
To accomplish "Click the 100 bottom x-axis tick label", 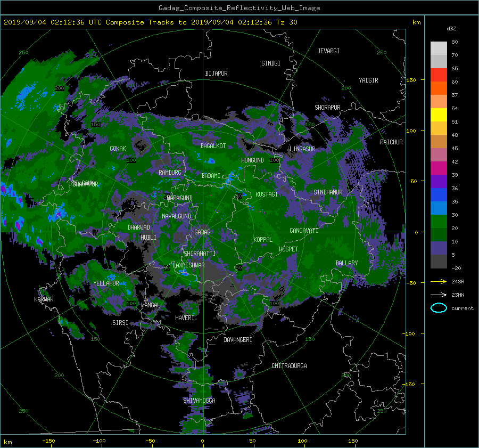I will tap(302, 441).
